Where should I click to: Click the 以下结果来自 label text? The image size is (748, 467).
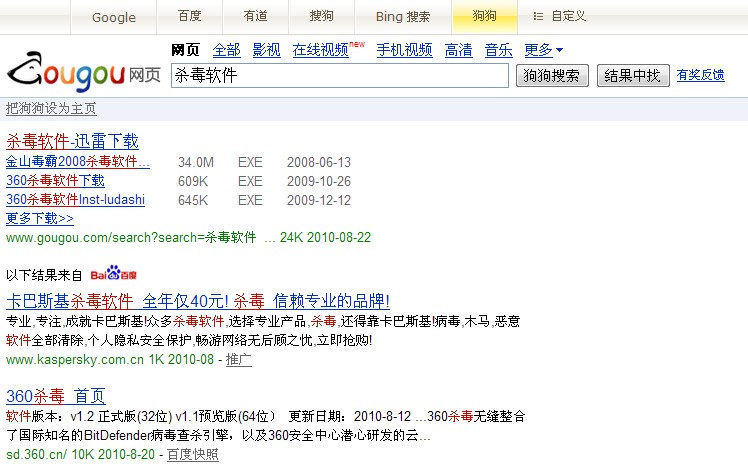44,275
